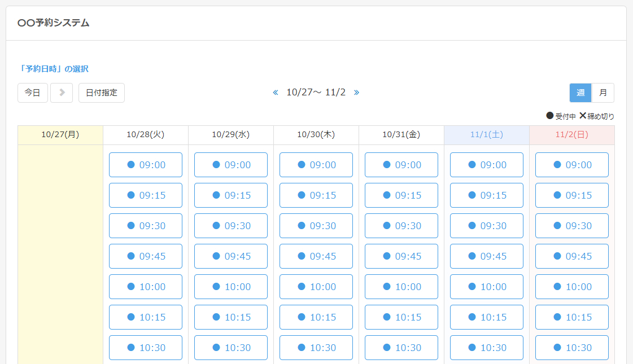
Task: Choose 09:45 slot on 10/31 (金)
Action: [401, 256]
